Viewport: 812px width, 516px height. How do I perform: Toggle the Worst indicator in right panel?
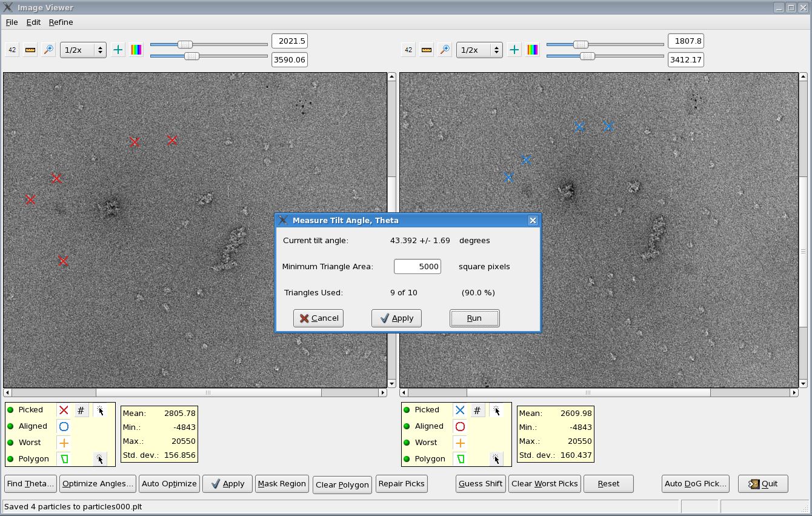pos(407,443)
